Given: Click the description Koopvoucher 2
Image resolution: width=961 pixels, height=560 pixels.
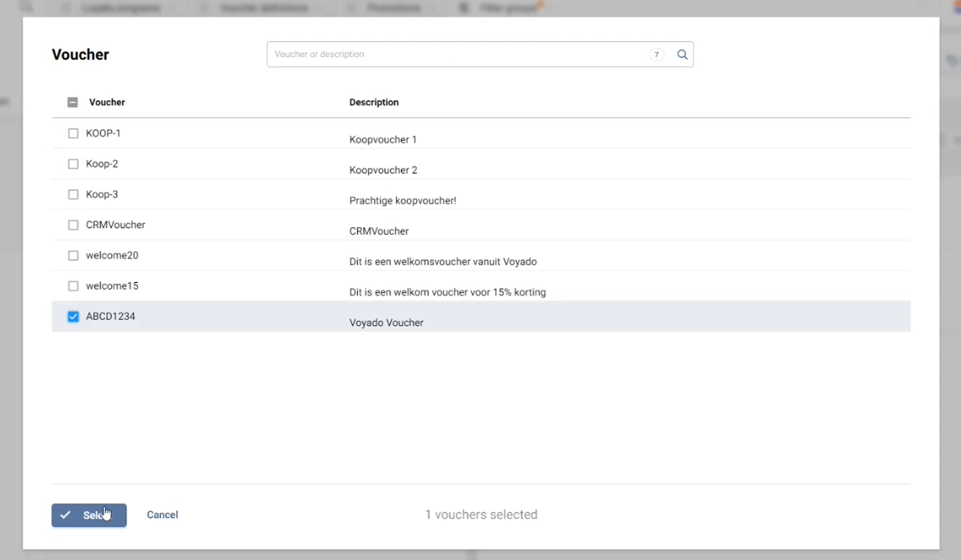Looking at the screenshot, I should (x=383, y=170).
